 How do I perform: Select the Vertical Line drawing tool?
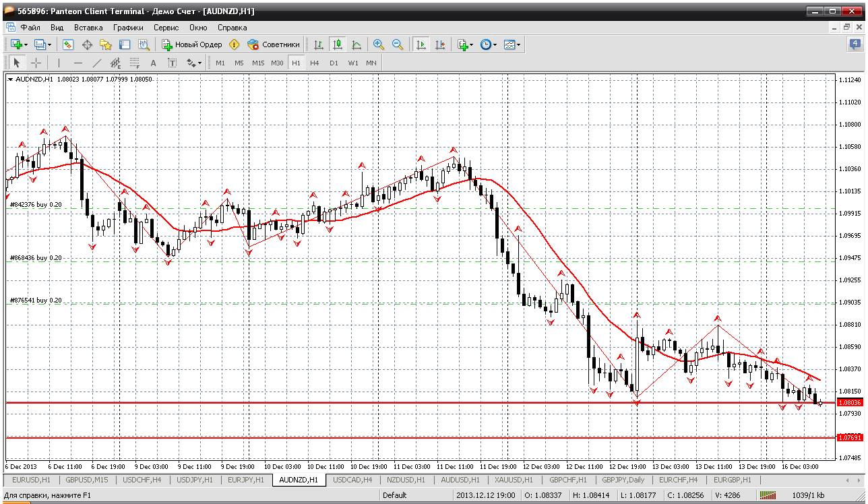click(x=59, y=63)
